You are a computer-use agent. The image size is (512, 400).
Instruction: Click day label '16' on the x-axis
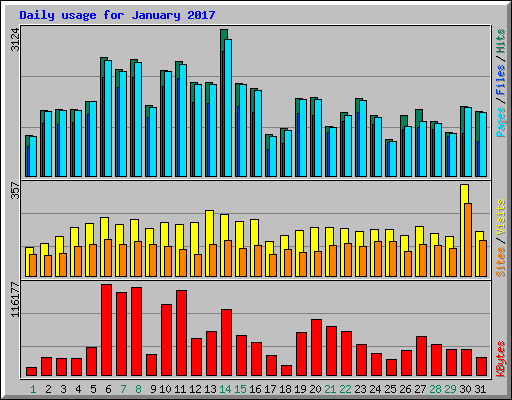(x=255, y=389)
